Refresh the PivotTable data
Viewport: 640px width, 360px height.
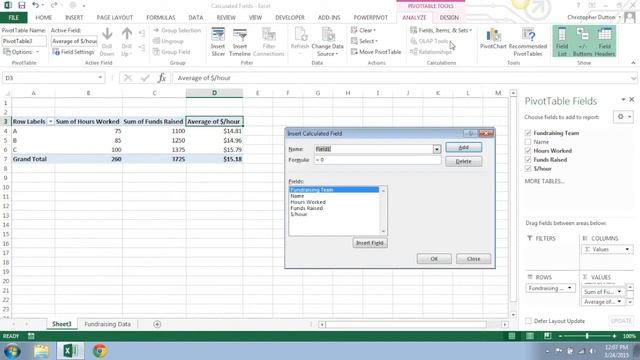300,42
